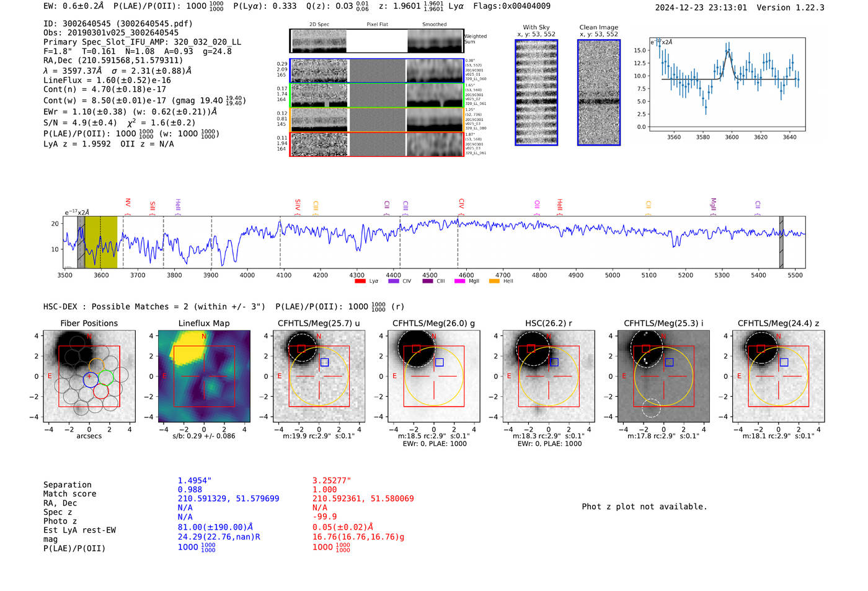Select the CFHTLS/Meg(24.4) z cutout
The width and height of the screenshot is (868, 591).
click(x=779, y=376)
